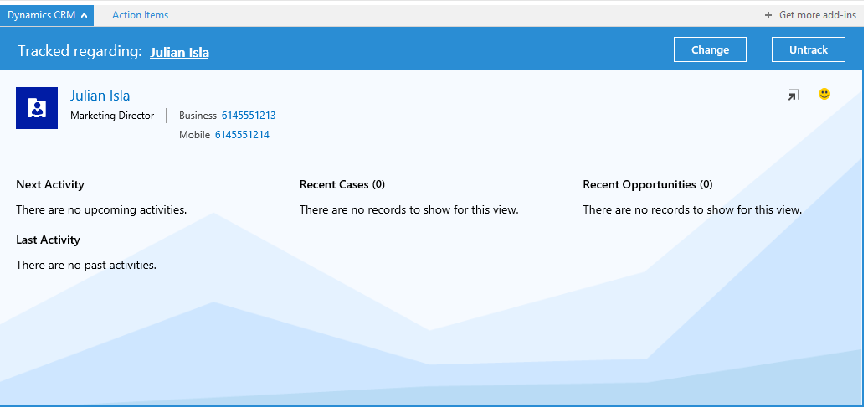Click the Untrack button
868x413 pixels.
tap(808, 49)
